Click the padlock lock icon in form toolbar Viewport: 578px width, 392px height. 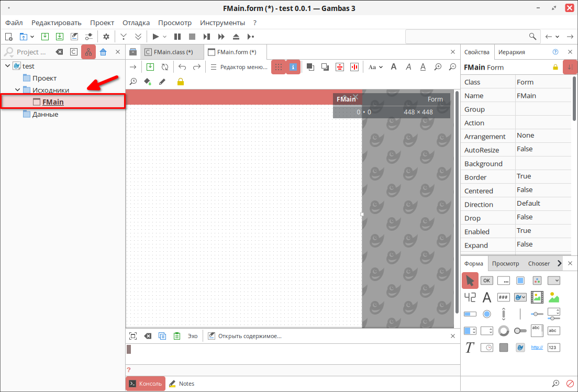(x=180, y=82)
